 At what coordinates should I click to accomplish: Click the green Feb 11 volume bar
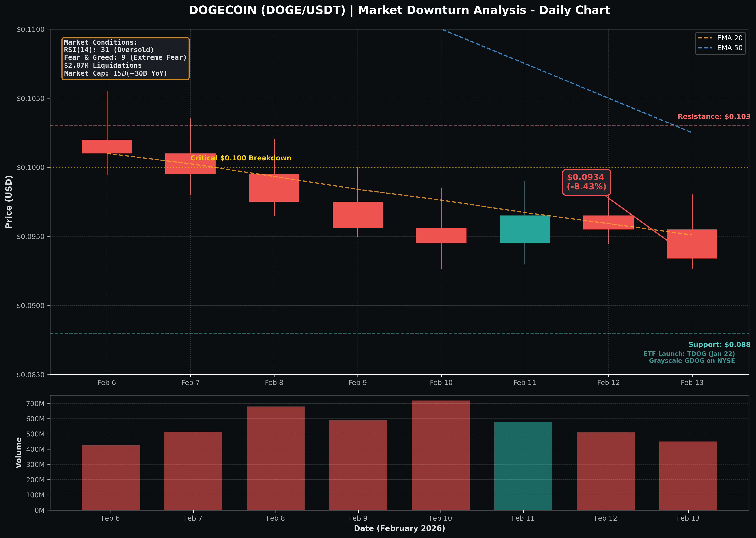(523, 466)
